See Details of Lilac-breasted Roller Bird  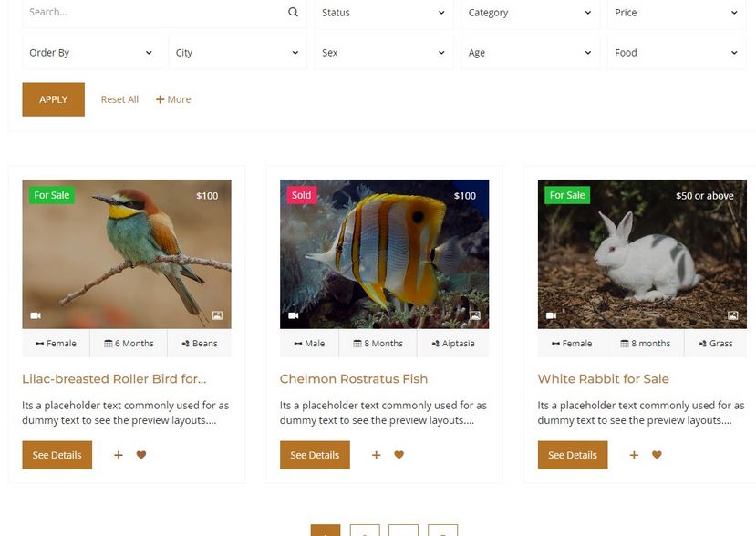[57, 455]
